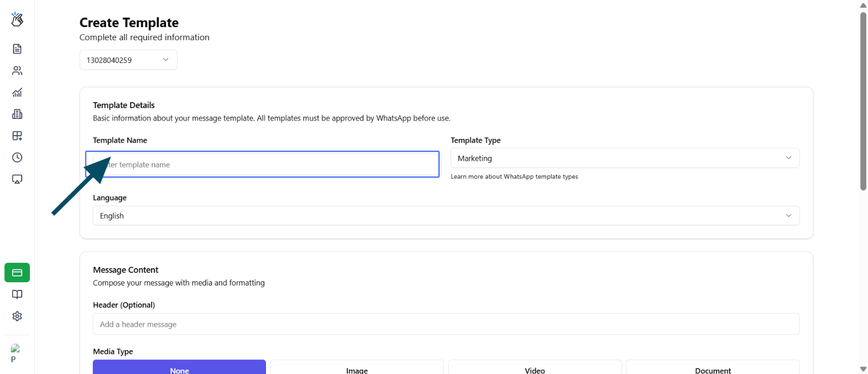
Task: Click the Media Type label
Action: (x=113, y=352)
